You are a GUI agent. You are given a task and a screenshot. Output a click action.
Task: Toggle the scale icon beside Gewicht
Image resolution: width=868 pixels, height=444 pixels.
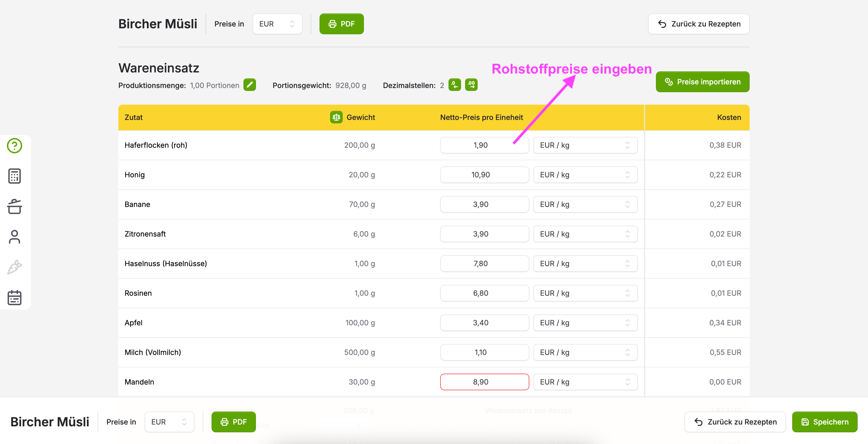[336, 117]
